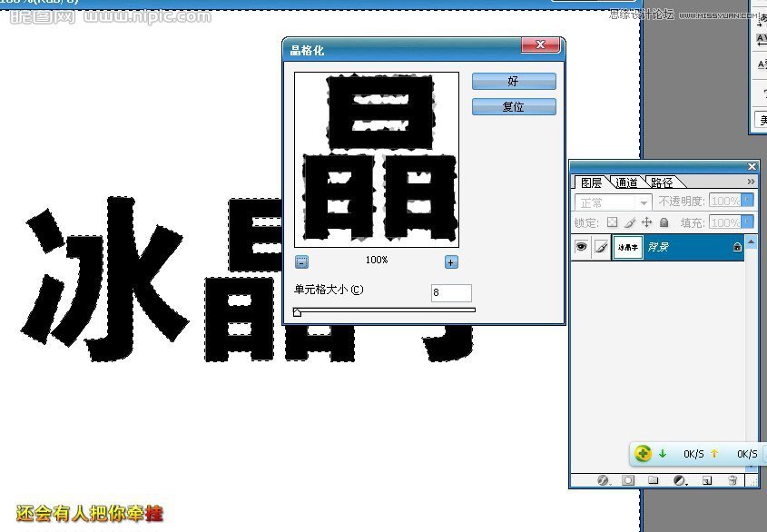Screen dimensions: 767x532
Task: Add a layer mask from panel bottom
Action: [628, 480]
